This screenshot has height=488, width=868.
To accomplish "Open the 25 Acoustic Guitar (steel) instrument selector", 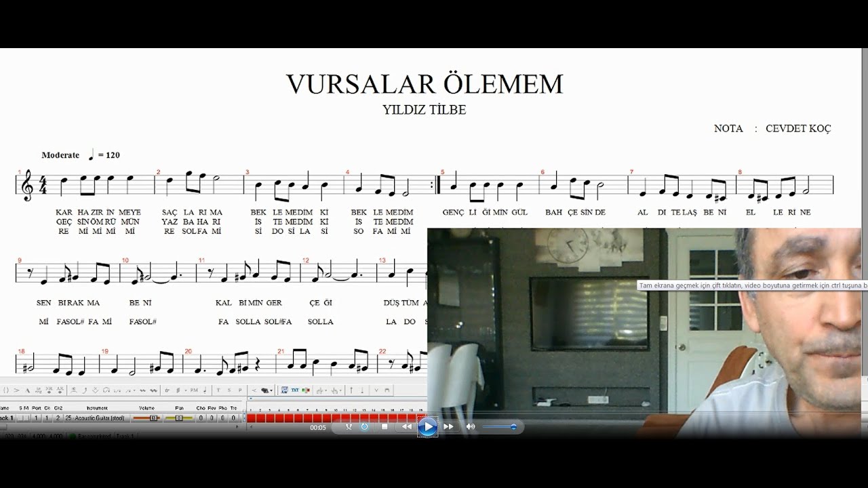I will (x=97, y=418).
